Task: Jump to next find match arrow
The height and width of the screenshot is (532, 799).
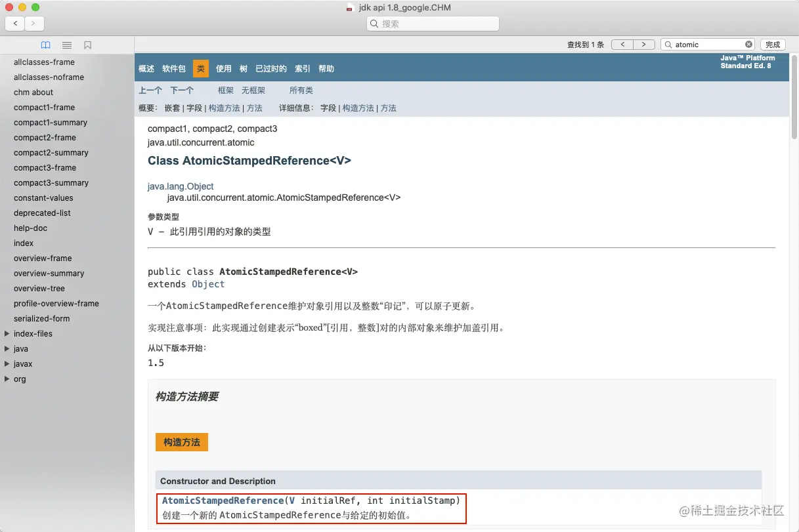Action: pyautogui.click(x=644, y=45)
